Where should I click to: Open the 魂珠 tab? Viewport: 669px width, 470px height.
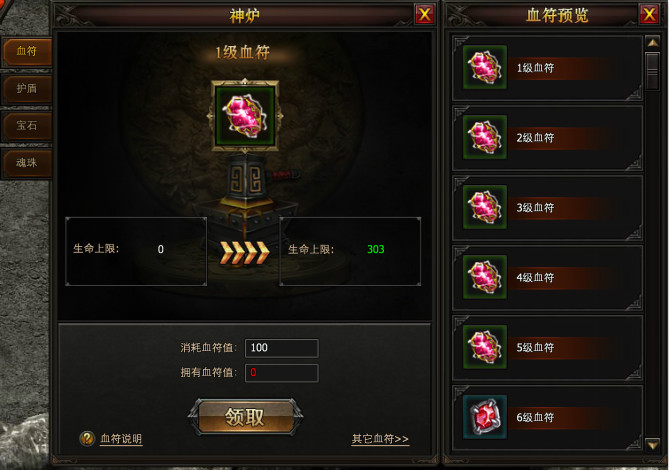pos(26,163)
